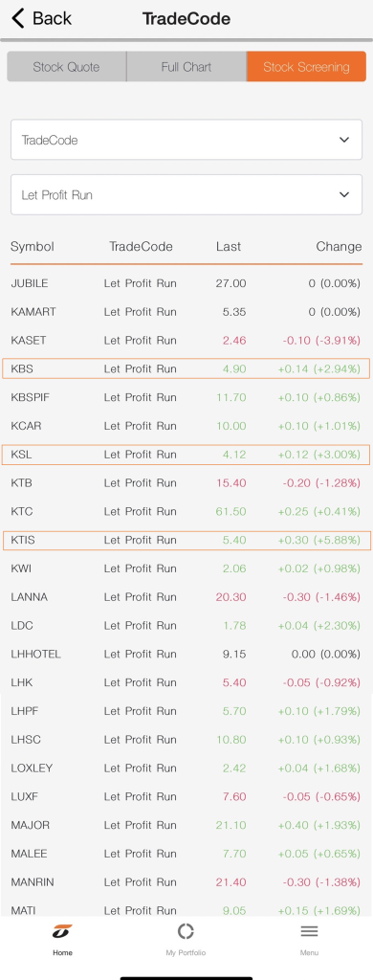Open the hamburger Menu icon
Image resolution: width=373 pixels, height=980 pixels.
click(x=309, y=931)
